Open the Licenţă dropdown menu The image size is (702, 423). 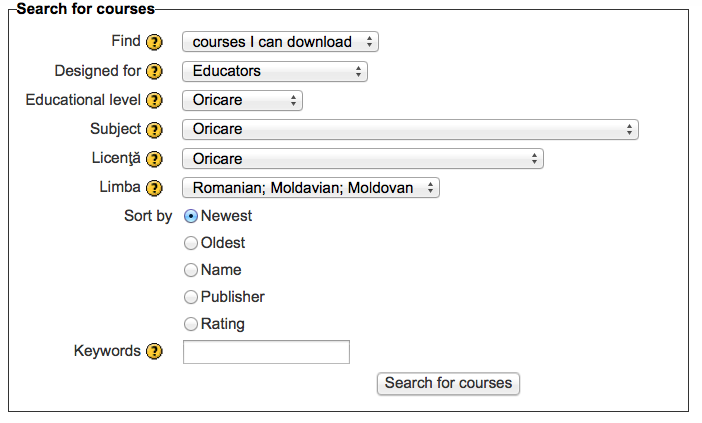tap(363, 158)
